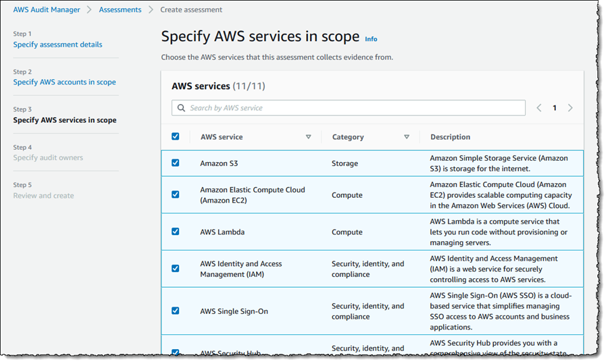Click page number 1
Image resolution: width=608 pixels, height=364 pixels.
(x=555, y=108)
